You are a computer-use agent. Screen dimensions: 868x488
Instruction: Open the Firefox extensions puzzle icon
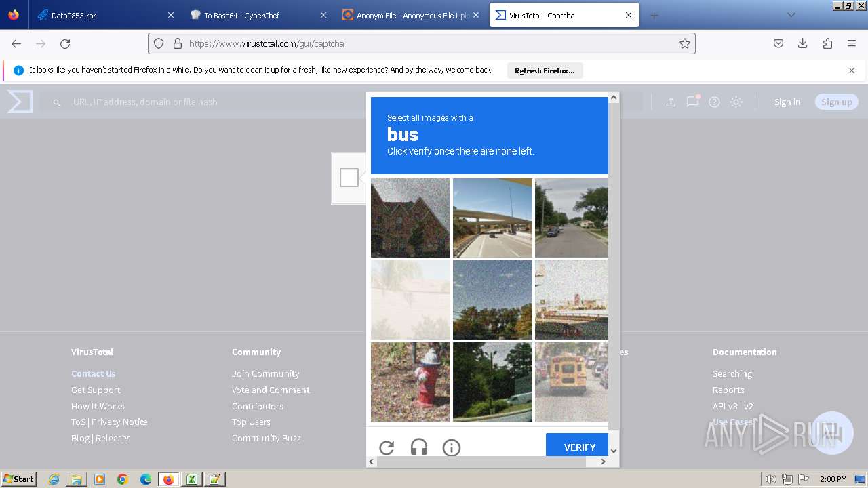pyautogui.click(x=827, y=43)
